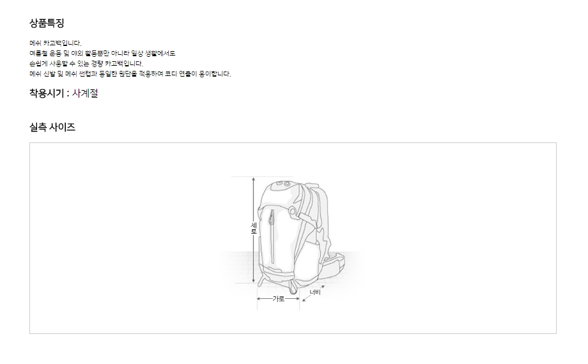Click the bottom arrowhead of the 세로 measurement line
Image resolution: width=588 pixels, height=364 pixels.
click(x=254, y=280)
